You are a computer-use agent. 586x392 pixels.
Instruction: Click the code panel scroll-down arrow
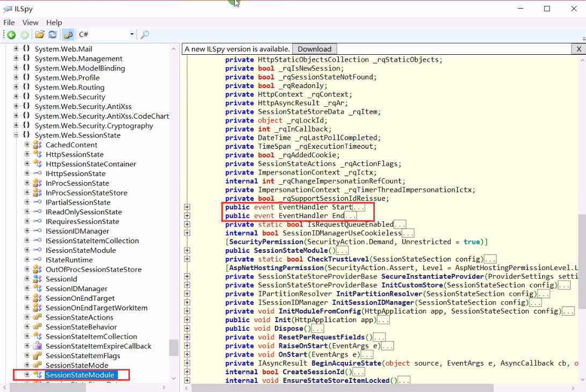582,380
